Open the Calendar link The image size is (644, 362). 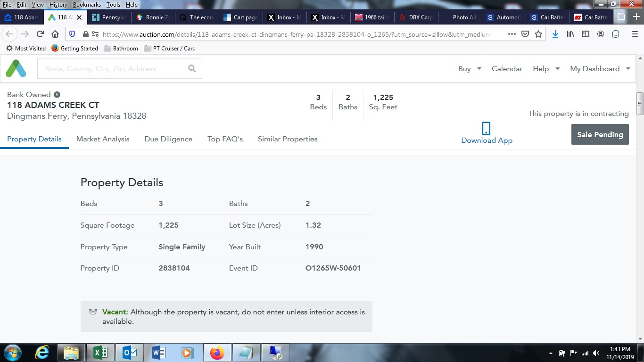(507, 68)
